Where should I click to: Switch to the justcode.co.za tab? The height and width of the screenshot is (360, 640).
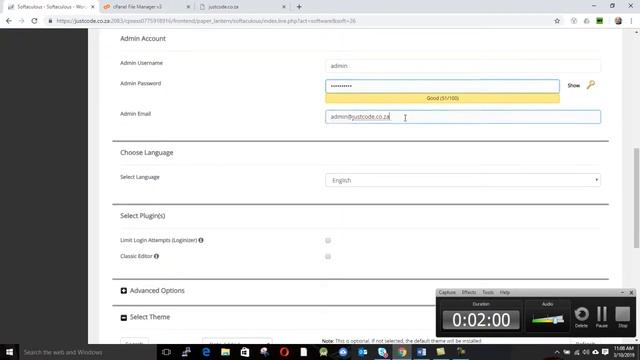[242, 7]
